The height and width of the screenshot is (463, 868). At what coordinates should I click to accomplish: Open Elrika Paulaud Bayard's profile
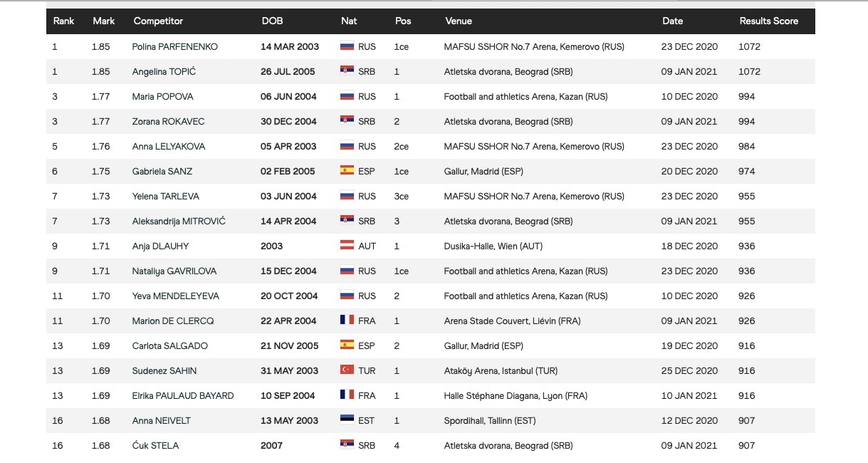183,395
